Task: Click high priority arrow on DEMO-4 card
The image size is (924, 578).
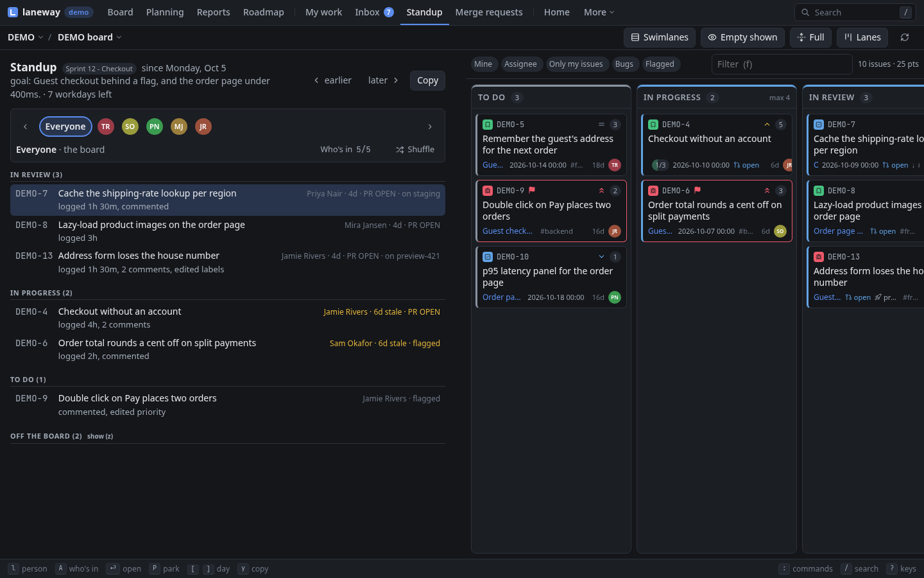Action: tap(767, 125)
